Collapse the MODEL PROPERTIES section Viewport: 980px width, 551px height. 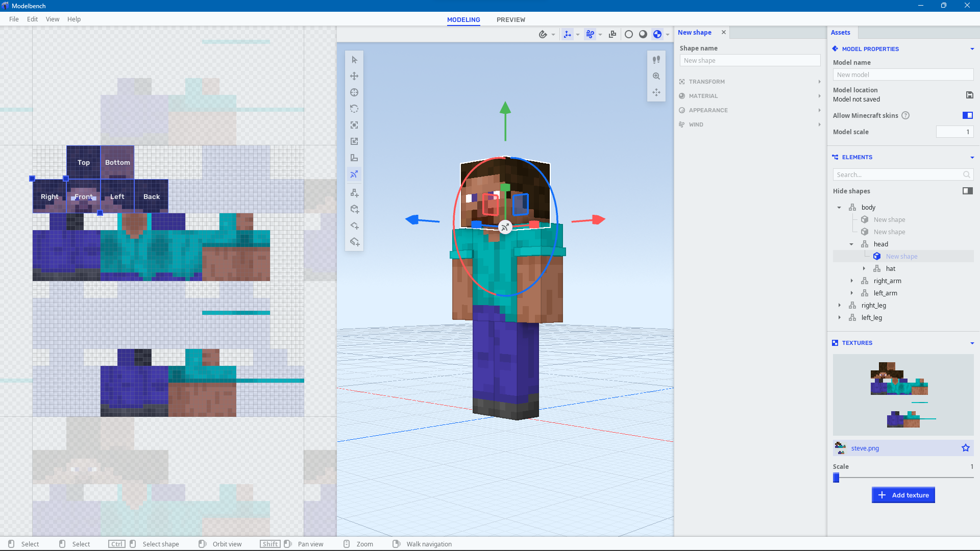[972, 49]
